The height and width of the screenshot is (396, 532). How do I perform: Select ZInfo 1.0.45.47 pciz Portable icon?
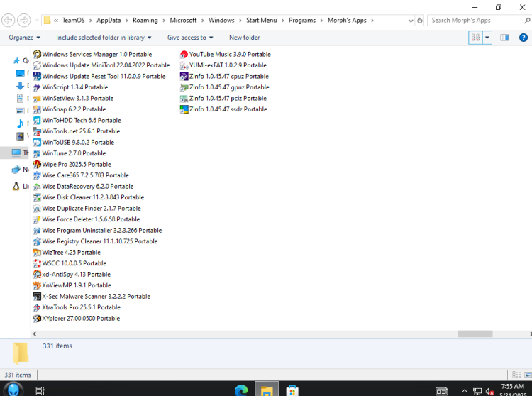pyautogui.click(x=184, y=99)
